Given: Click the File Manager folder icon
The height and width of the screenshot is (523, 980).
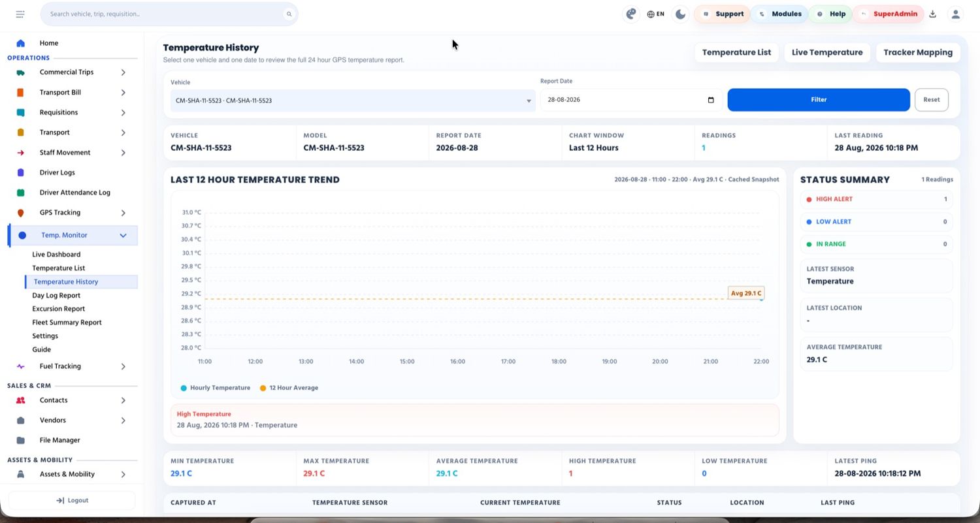Looking at the screenshot, I should point(20,440).
